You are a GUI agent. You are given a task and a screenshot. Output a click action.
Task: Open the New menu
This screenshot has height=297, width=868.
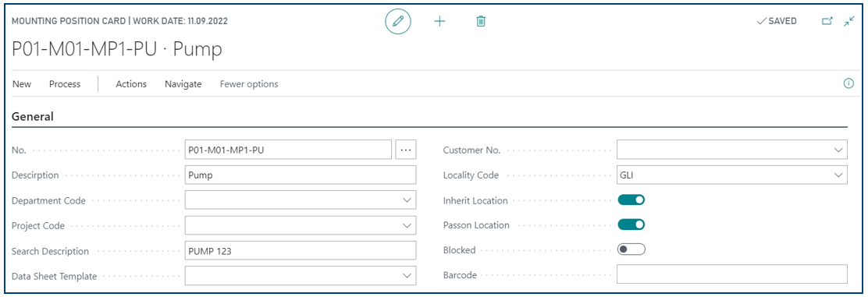point(22,84)
